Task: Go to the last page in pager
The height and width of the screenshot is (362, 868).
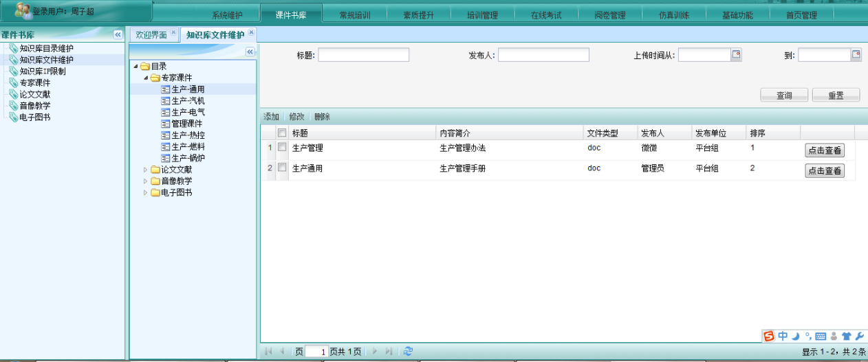Action: click(x=389, y=351)
